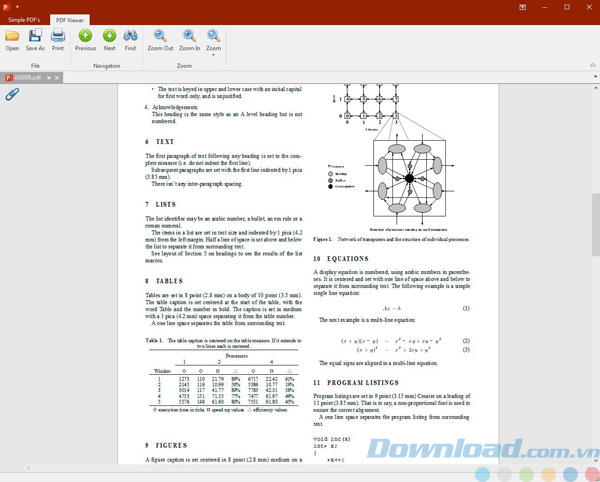Viewport: 600px width, 482px height.
Task: Open the Zoom dropdown menu
Action: click(214, 43)
